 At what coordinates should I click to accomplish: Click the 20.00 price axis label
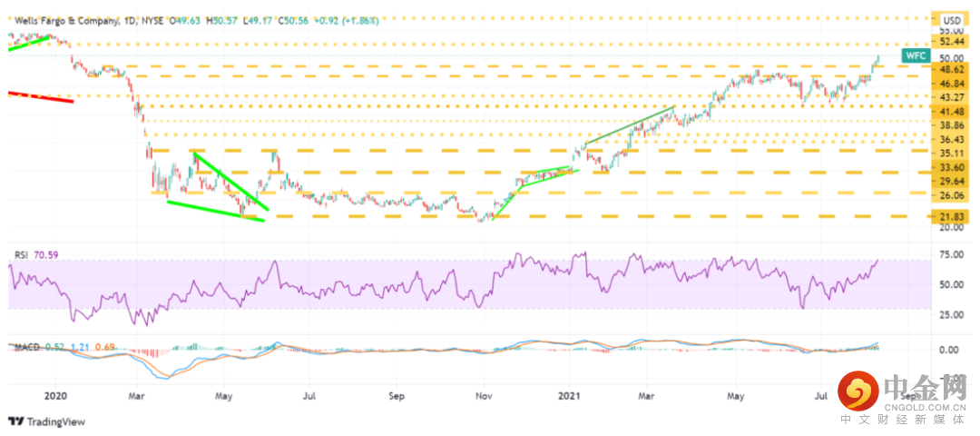(x=951, y=228)
